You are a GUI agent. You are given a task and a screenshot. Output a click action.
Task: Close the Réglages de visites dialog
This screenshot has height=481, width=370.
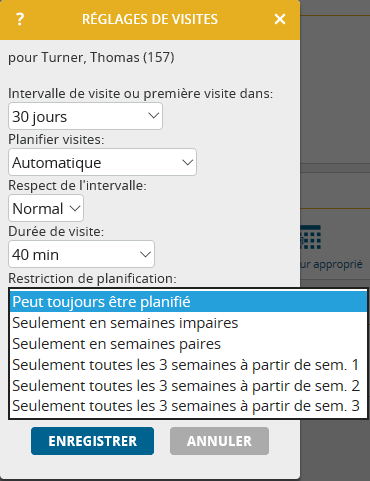(280, 19)
